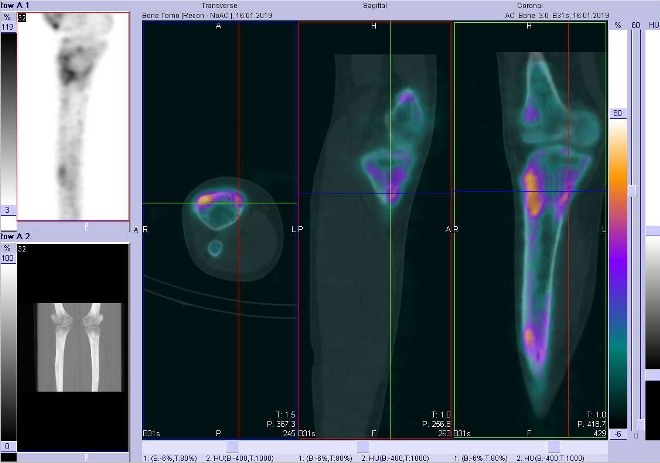
Task: Click the orange-purple fusion color scale bar
Action: coord(618,274)
